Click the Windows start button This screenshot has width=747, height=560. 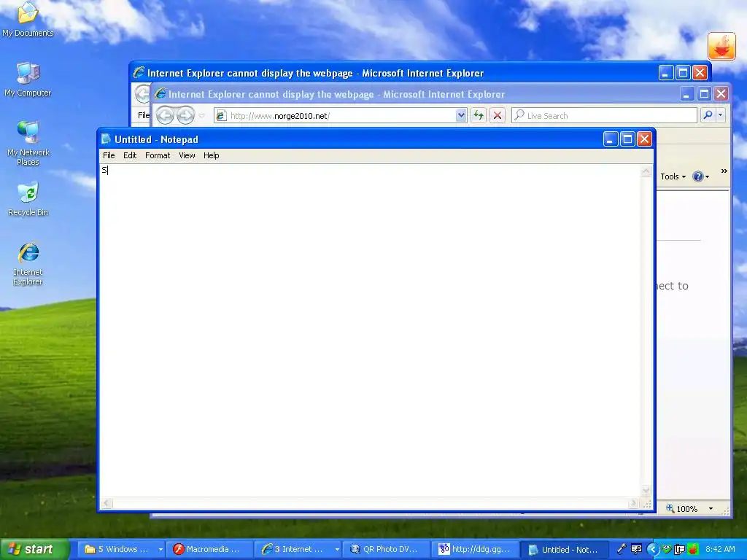[x=35, y=549]
